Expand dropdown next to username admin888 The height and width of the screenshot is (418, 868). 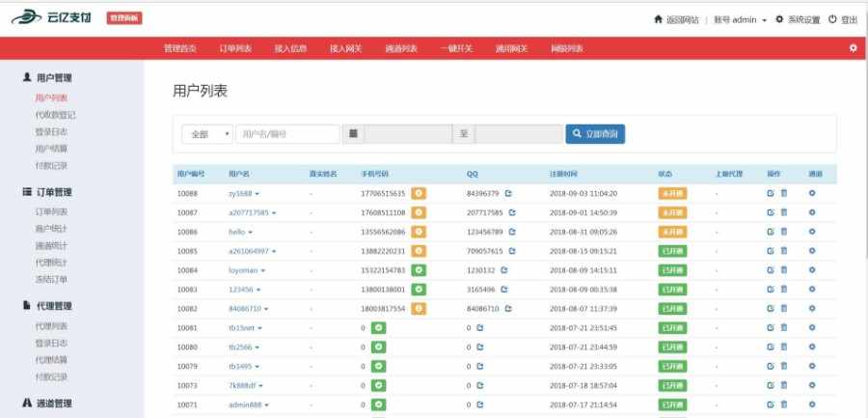click(267, 405)
